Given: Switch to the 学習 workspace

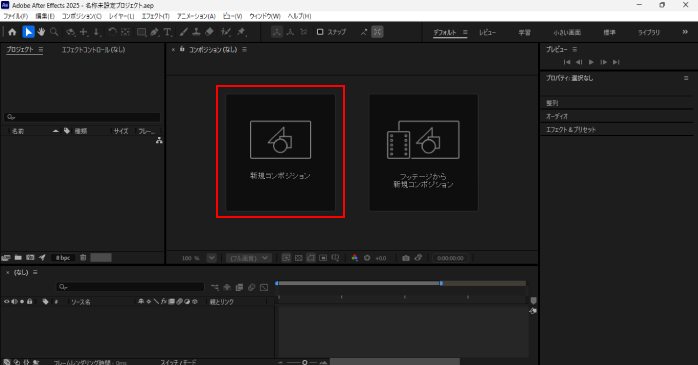Looking at the screenshot, I should (524, 32).
